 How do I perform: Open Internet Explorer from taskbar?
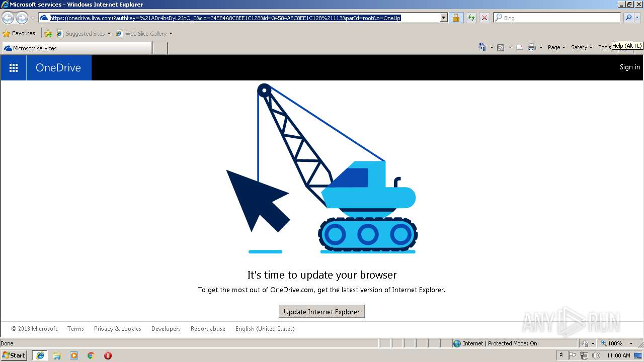[40, 355]
